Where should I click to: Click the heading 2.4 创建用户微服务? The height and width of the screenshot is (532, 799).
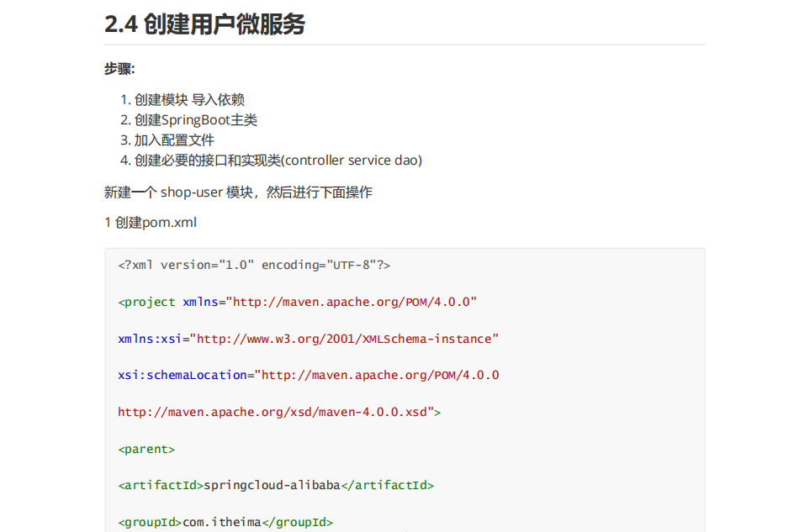206,24
